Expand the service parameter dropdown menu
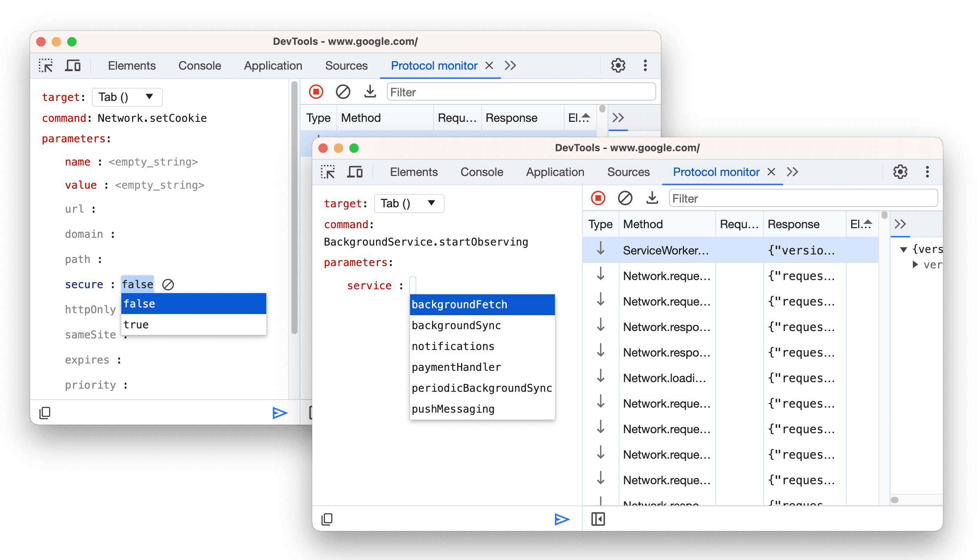 (x=415, y=284)
